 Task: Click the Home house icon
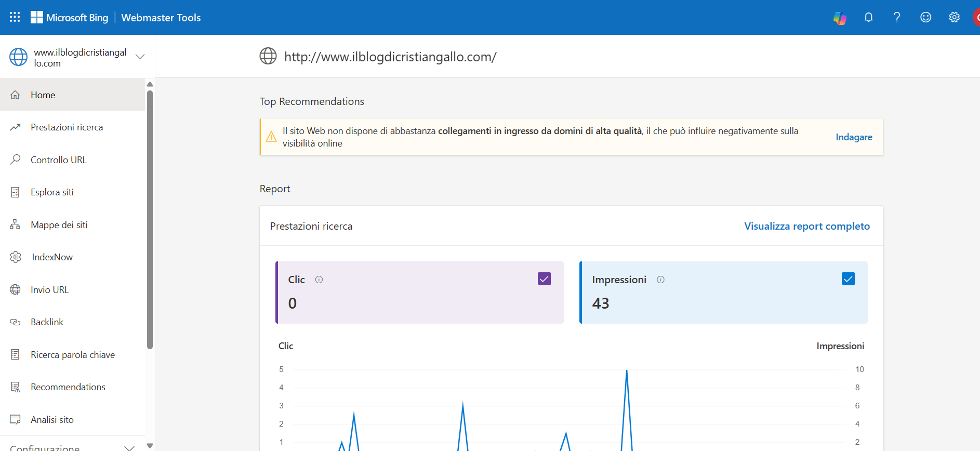click(x=15, y=95)
